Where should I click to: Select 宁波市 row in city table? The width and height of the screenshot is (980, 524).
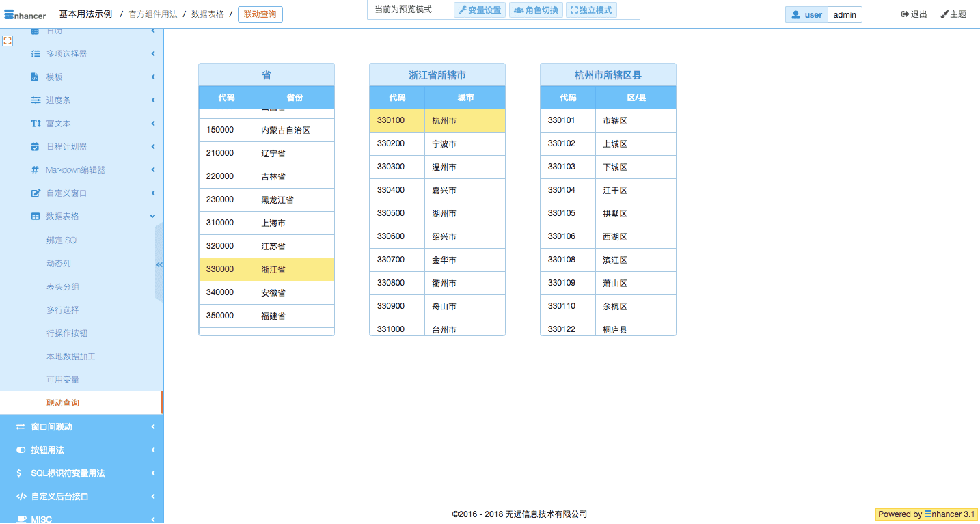pyautogui.click(x=437, y=144)
